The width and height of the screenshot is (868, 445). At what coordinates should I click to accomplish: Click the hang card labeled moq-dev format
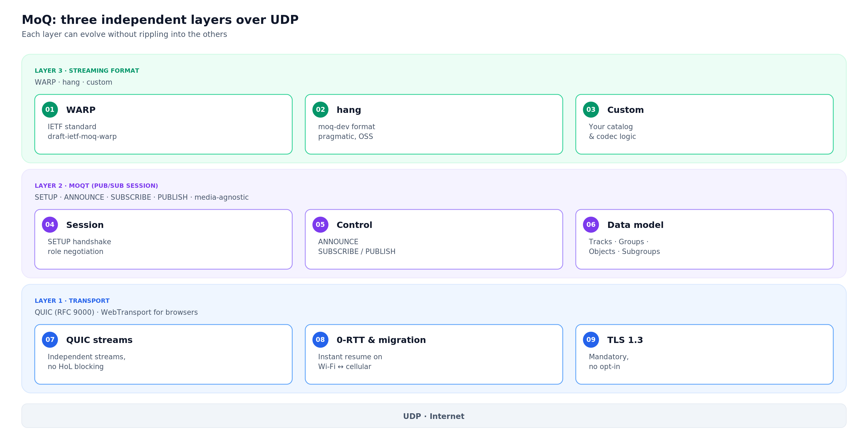click(434, 124)
